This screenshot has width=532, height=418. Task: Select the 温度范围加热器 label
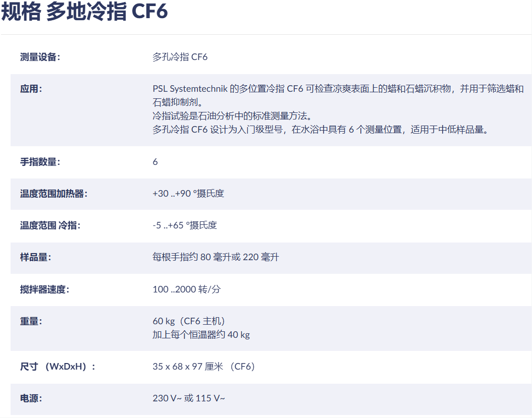tap(54, 194)
